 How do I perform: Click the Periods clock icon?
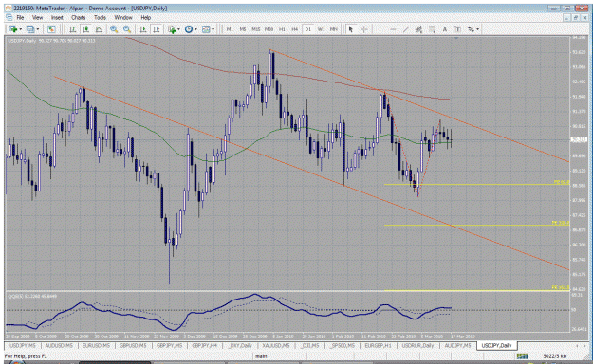(189, 29)
